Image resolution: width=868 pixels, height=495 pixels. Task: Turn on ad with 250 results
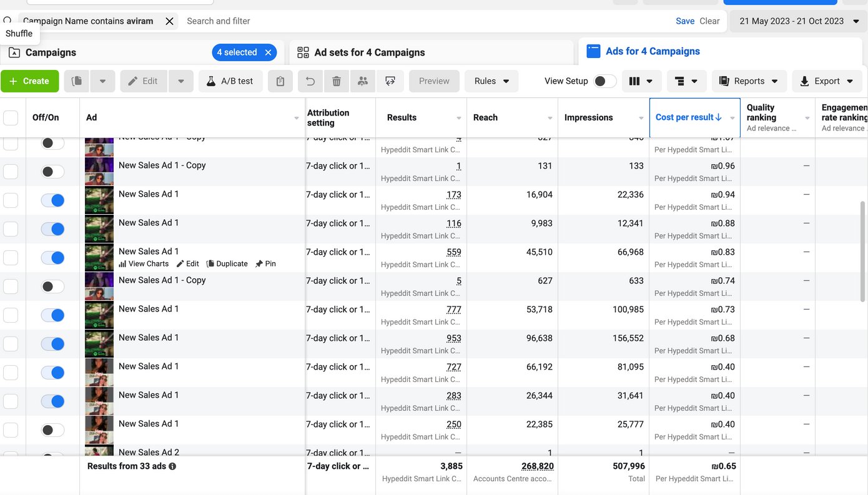[x=52, y=430]
